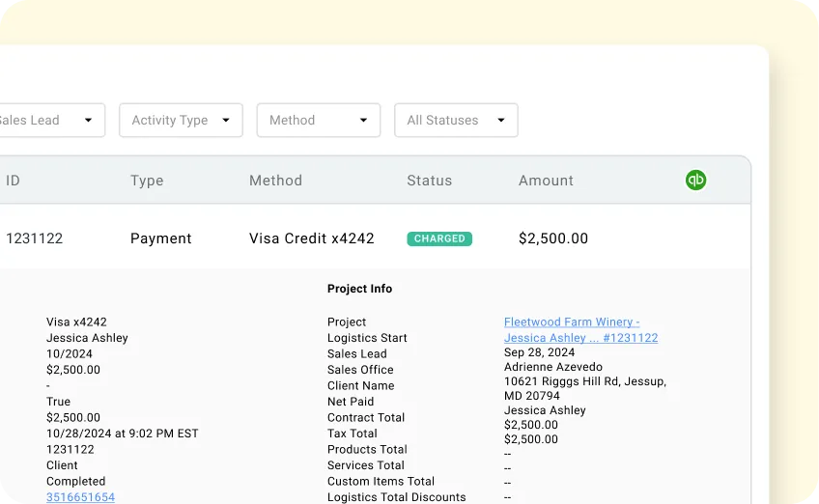Sort by the ID column header

point(14,181)
